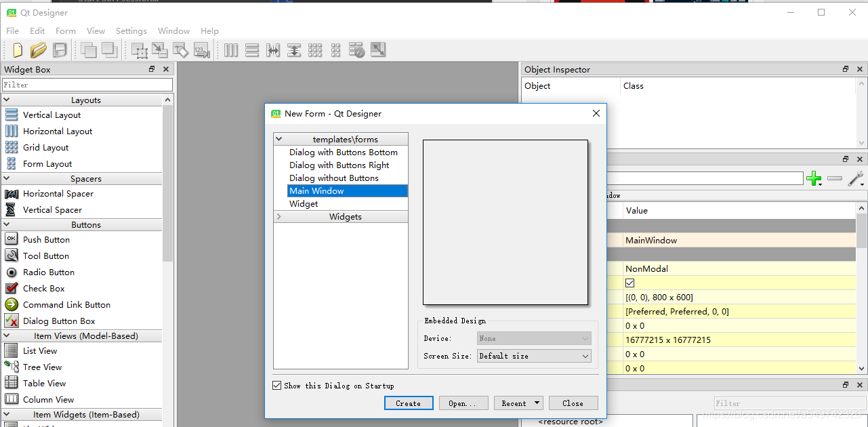Click the resource browser Filter field
This screenshot has width=868, height=427.
(789, 403)
